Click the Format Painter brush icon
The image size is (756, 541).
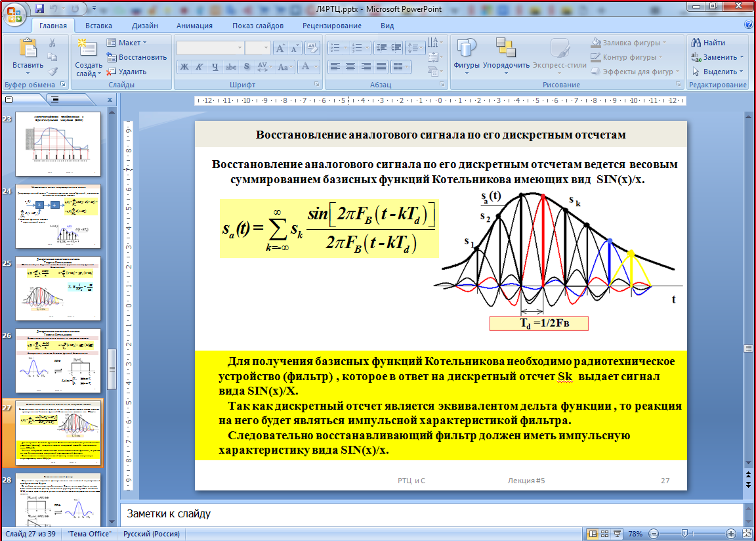pos(53,71)
